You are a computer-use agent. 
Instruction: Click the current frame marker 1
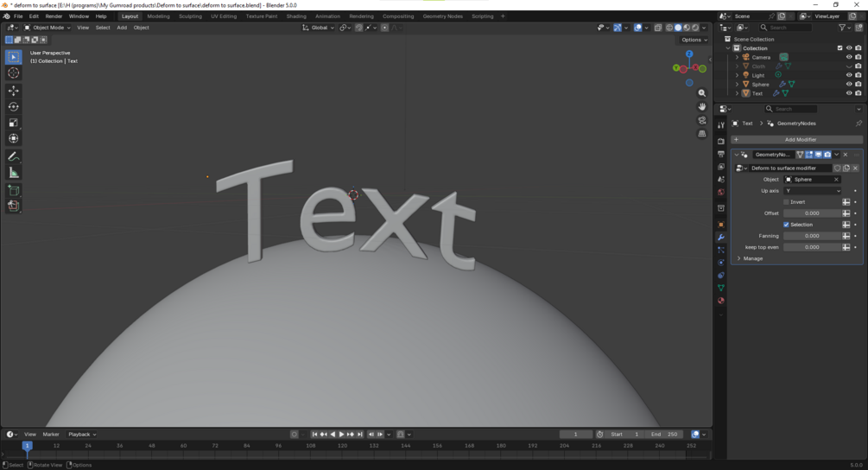tap(27, 445)
